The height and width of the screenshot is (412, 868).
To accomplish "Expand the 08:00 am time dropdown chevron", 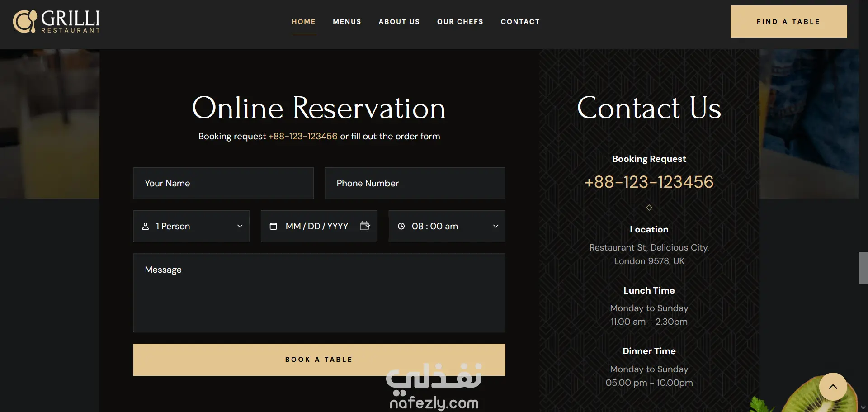I will click(x=495, y=226).
